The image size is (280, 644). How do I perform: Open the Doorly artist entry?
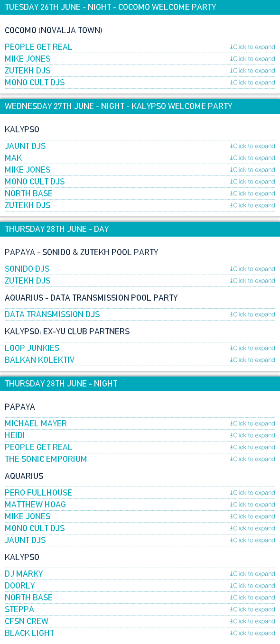[20, 586]
